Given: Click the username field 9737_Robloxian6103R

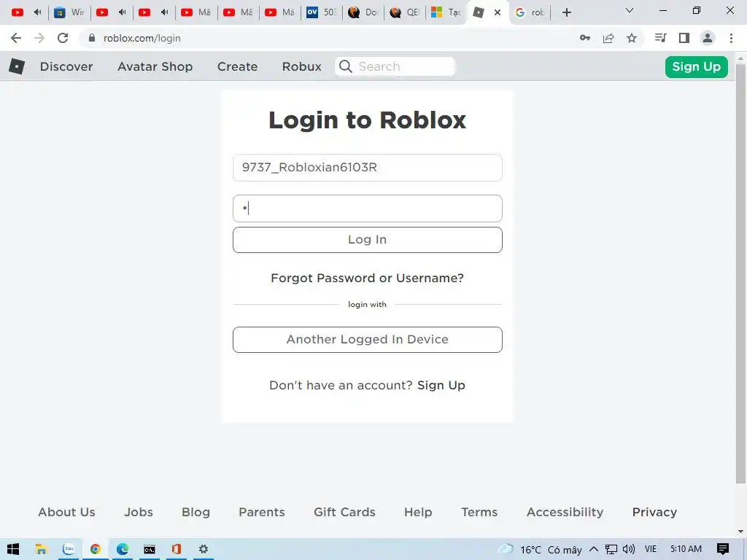Looking at the screenshot, I should [x=368, y=168].
